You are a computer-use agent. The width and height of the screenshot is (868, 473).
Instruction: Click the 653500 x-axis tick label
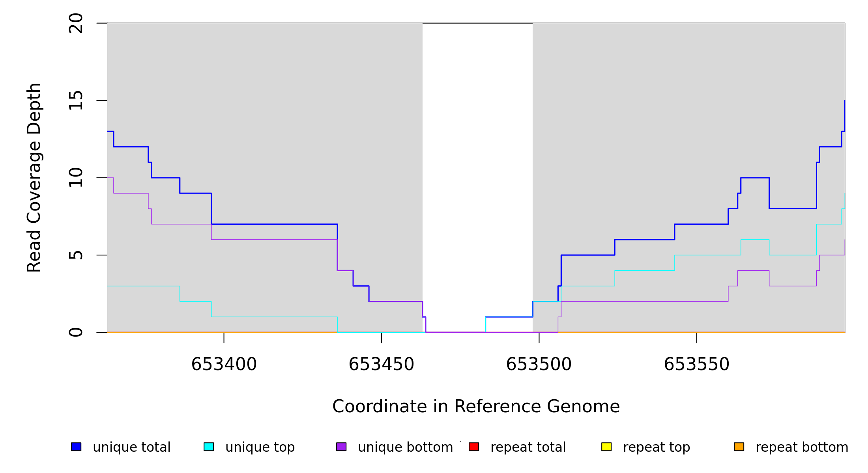click(539, 364)
